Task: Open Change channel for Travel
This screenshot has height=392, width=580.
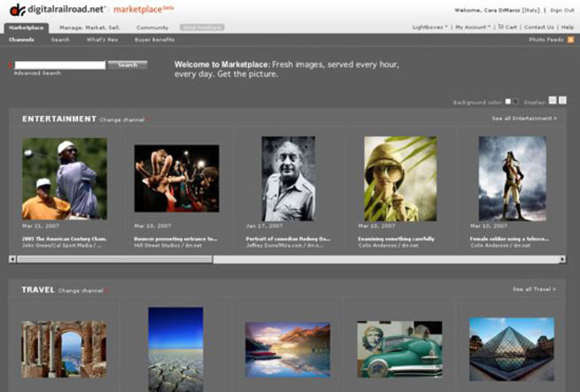Action: pyautogui.click(x=80, y=290)
